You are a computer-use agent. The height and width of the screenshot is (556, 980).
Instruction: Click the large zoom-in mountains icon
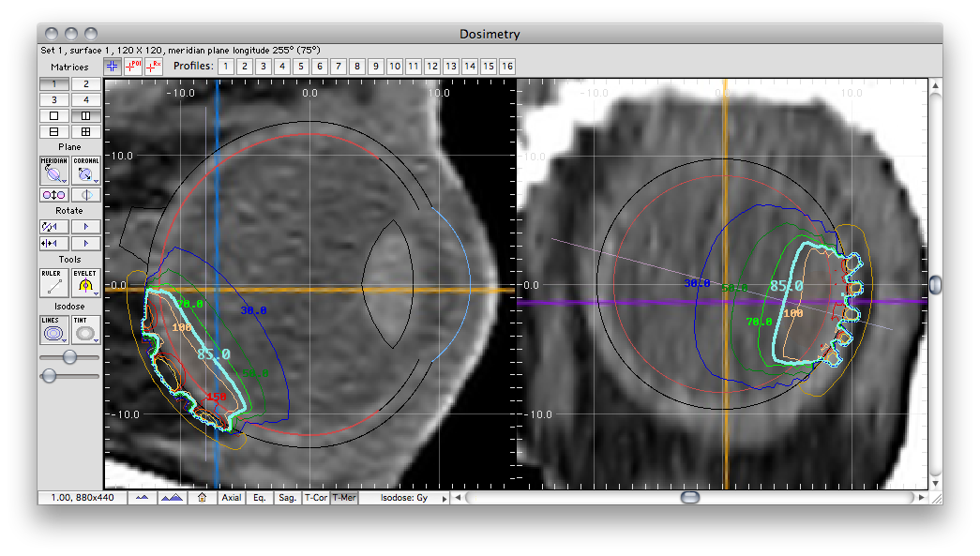pyautogui.click(x=172, y=498)
